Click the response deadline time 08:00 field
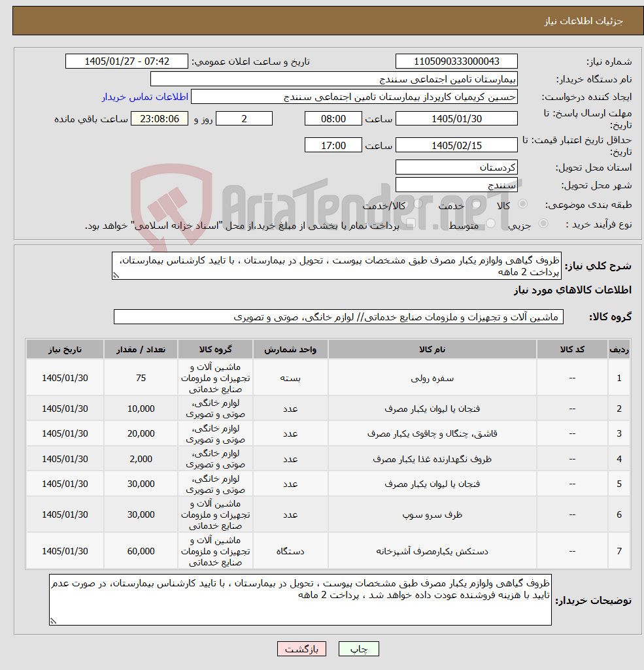 tap(333, 118)
